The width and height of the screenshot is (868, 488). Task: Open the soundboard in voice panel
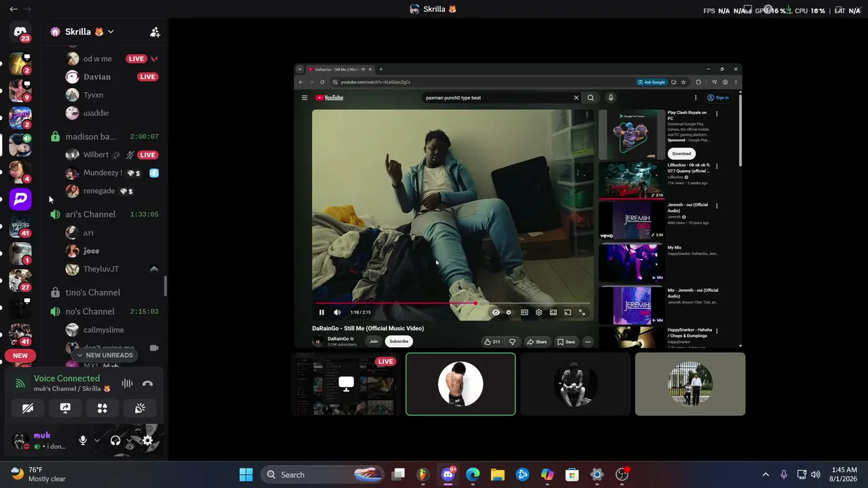140,408
